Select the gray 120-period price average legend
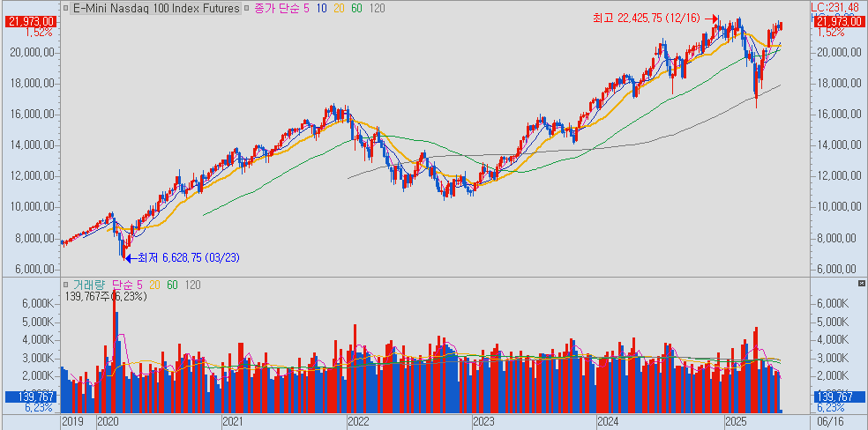Screen dimensions: 868x430 click(x=378, y=8)
